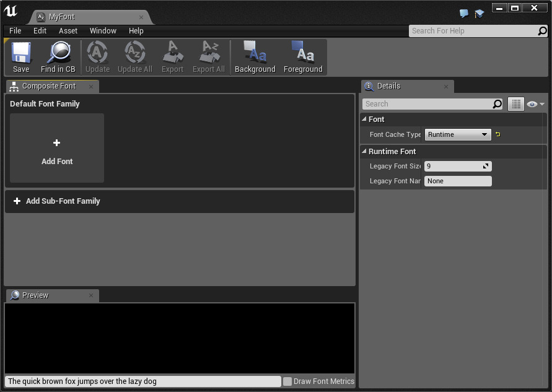Edit the Legacy Font Name field
Screen dimensions: 552x392
[458, 181]
